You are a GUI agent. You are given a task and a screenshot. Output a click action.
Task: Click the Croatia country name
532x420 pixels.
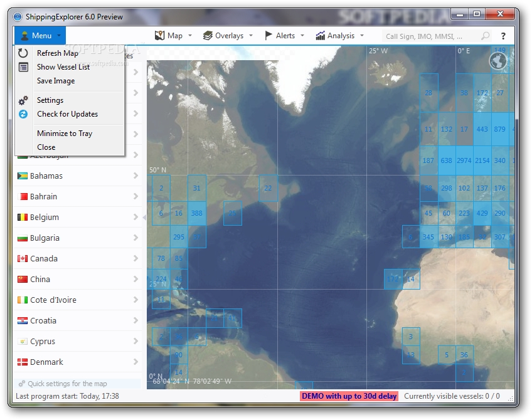[43, 321]
